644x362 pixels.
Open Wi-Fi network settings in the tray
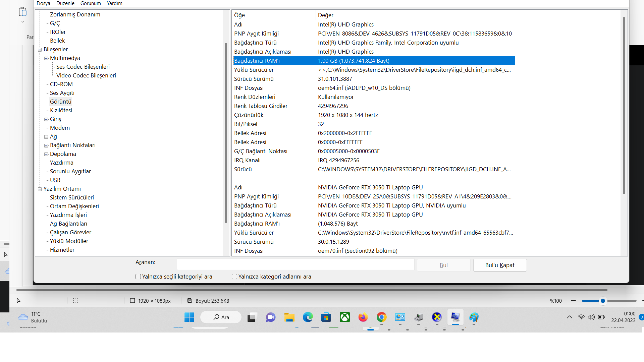click(581, 317)
